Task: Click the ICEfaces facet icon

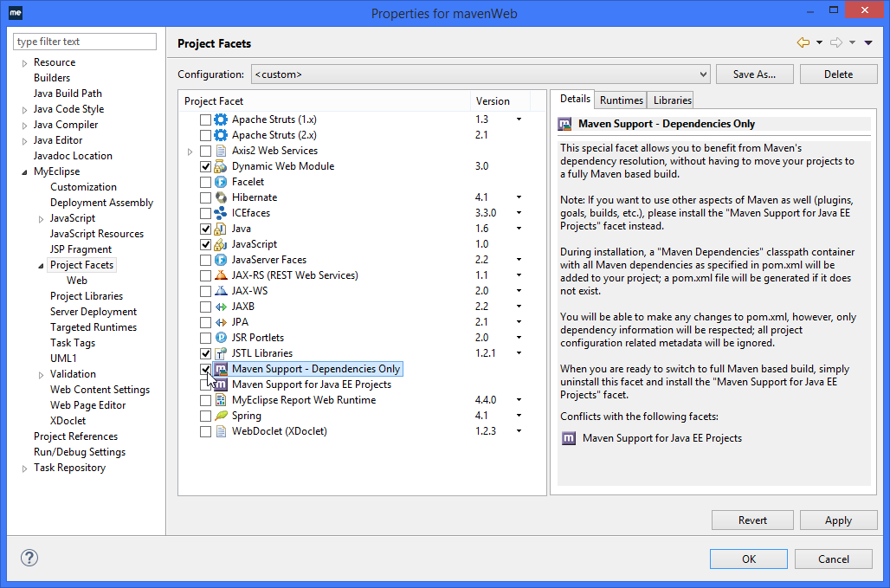Action: click(x=220, y=213)
